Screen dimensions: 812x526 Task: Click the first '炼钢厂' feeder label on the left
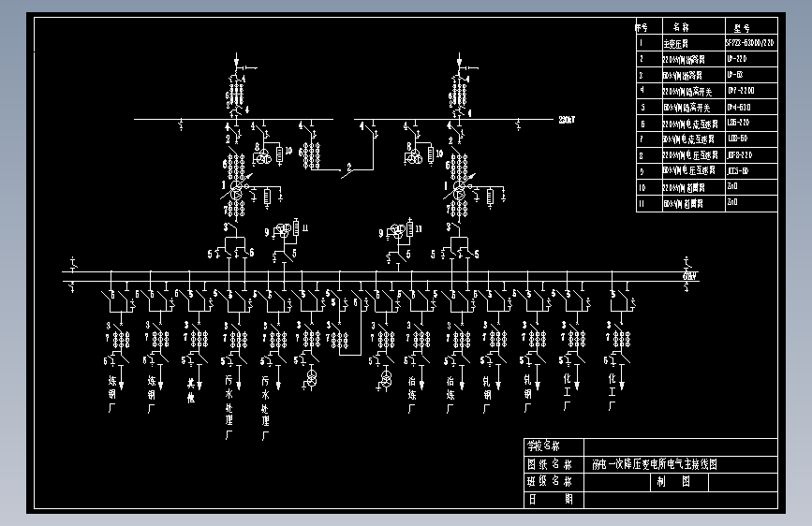[x=112, y=395]
